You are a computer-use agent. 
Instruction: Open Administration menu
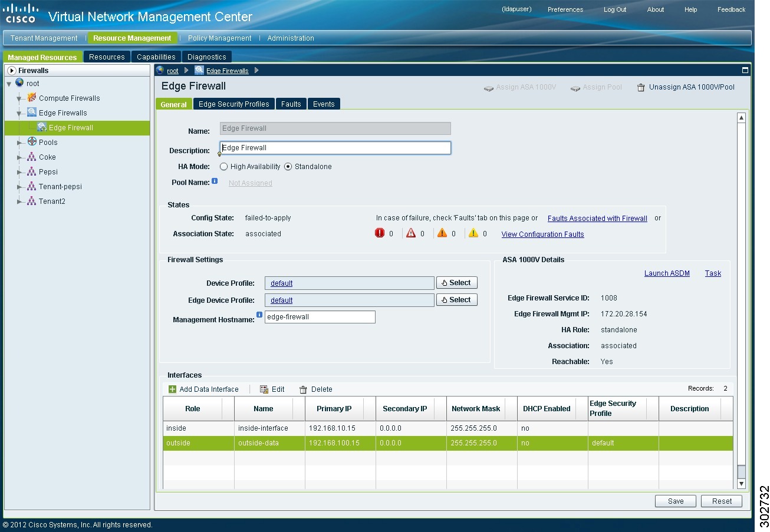(x=291, y=38)
